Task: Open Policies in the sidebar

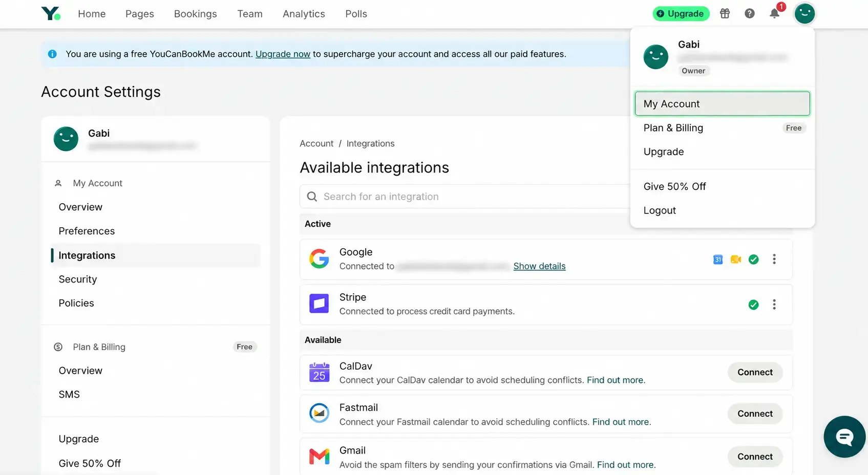Action: 76,303
